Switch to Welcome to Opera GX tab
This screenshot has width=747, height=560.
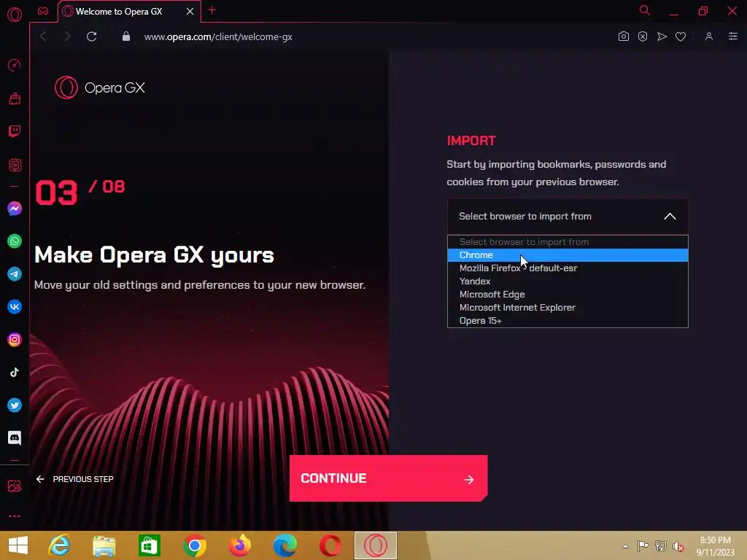click(130, 12)
